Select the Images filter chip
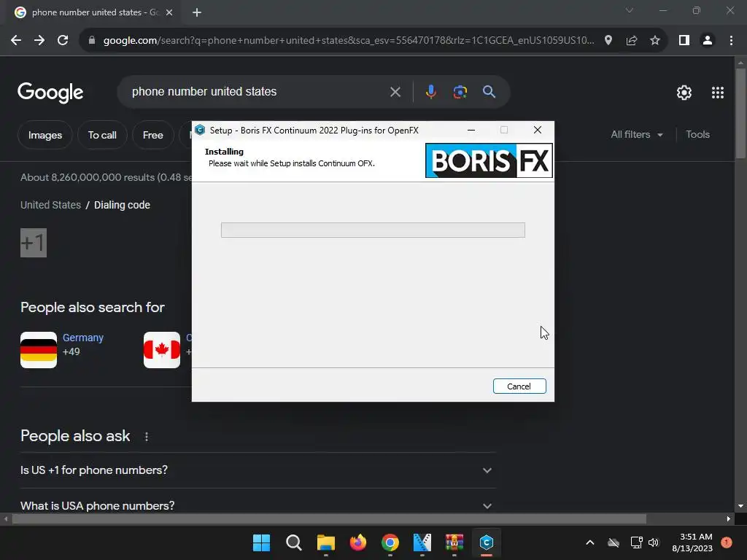 [45, 135]
